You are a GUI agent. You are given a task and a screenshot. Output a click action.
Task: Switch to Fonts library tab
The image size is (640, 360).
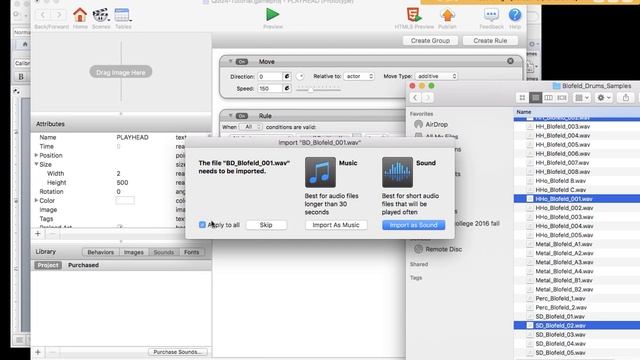(191, 252)
